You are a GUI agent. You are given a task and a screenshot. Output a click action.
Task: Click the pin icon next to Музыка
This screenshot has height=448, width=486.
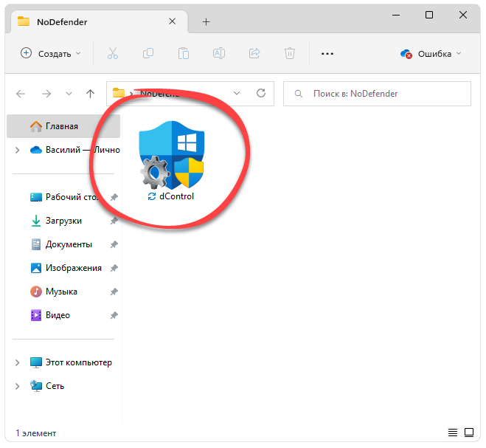click(114, 292)
